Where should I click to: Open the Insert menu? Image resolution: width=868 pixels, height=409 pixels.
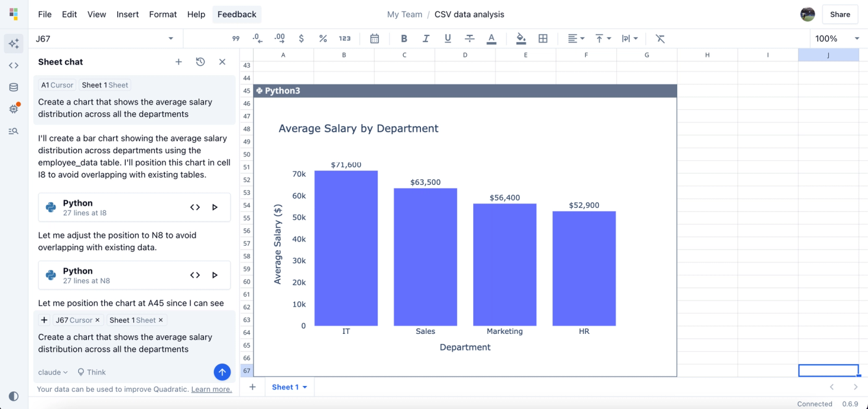(128, 14)
